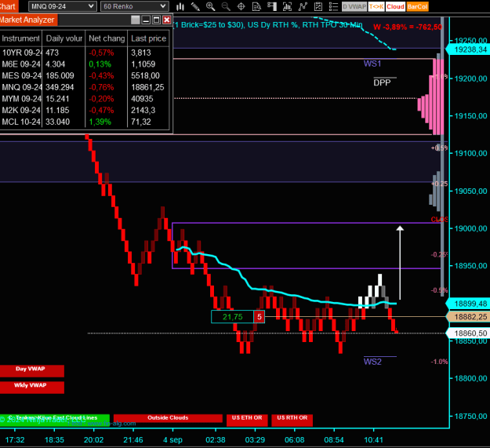This screenshot has width=490, height=448.
Task: Click the 18899,48 cyan price marker
Action: click(468, 304)
